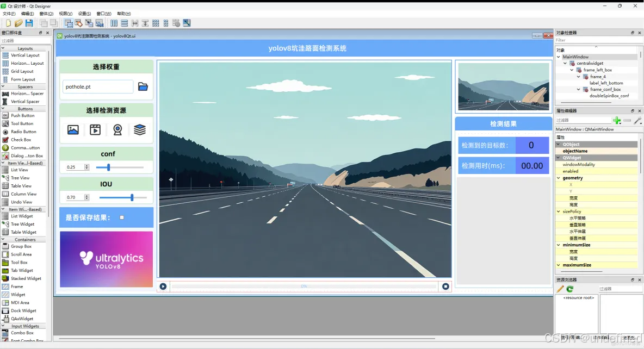The height and width of the screenshot is (349, 644).
Task: Click the detection progress bar
Action: click(x=305, y=286)
